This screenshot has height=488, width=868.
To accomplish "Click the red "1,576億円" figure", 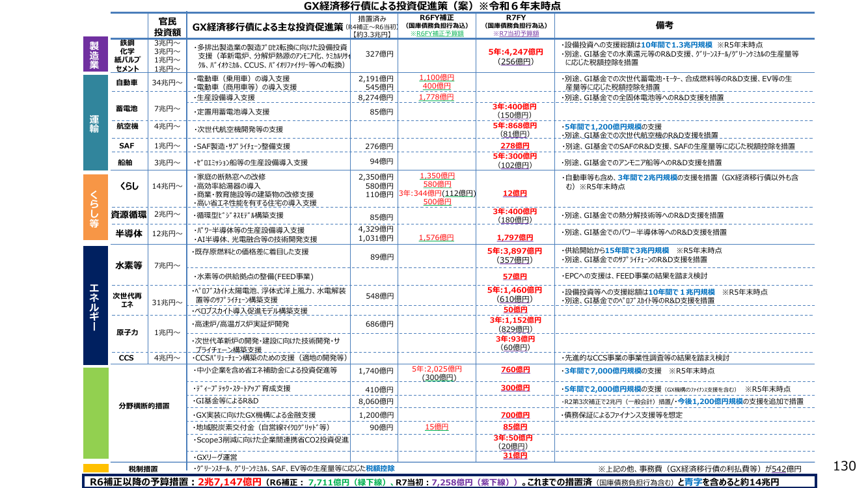I will coord(437,238).
